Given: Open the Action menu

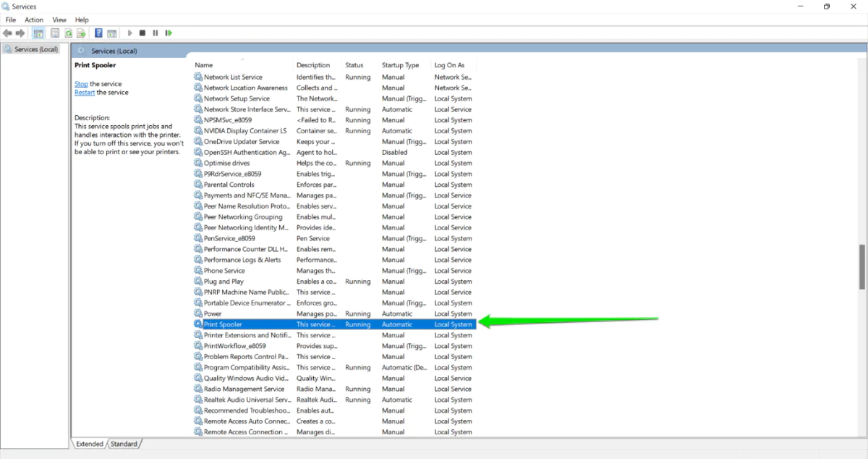Looking at the screenshot, I should [33, 20].
